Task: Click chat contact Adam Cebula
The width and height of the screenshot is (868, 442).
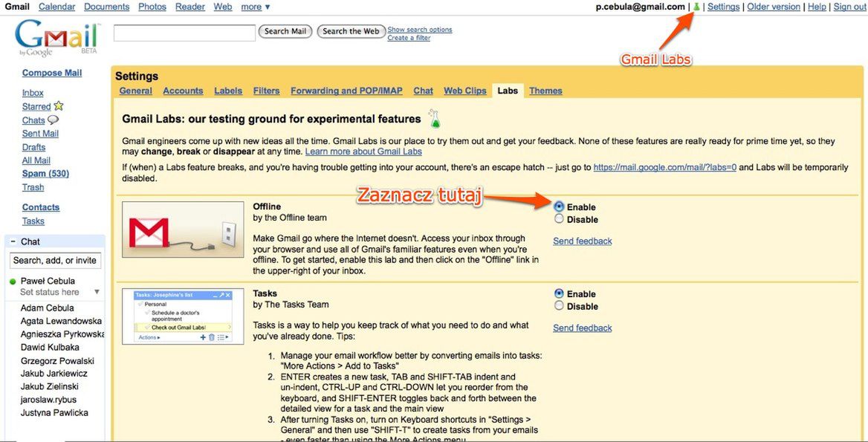Action: (47, 308)
